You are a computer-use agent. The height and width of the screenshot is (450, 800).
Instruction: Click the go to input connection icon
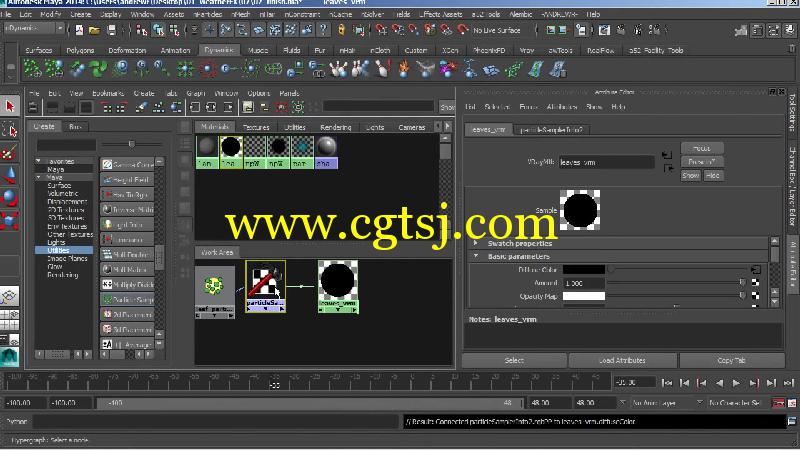[x=667, y=155]
